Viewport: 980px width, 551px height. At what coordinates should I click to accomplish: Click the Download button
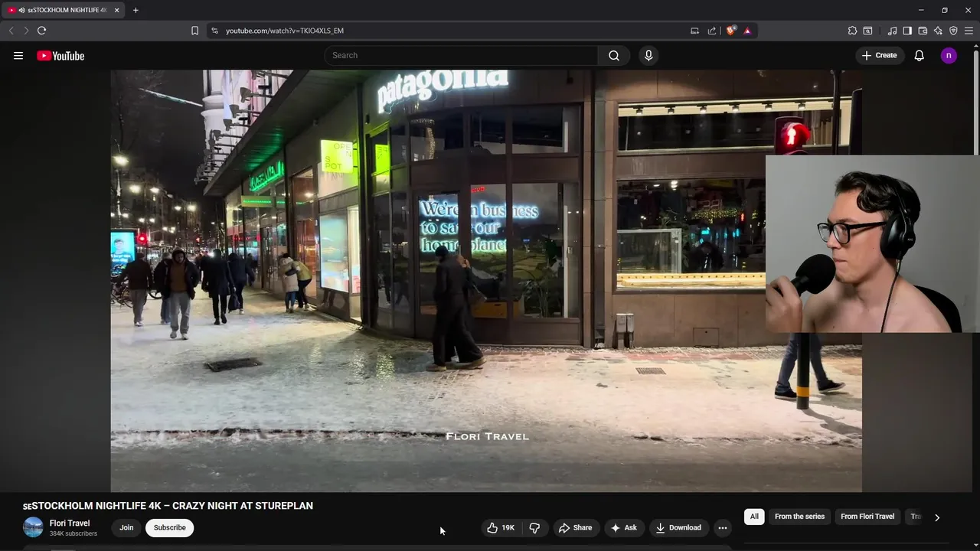(678, 527)
